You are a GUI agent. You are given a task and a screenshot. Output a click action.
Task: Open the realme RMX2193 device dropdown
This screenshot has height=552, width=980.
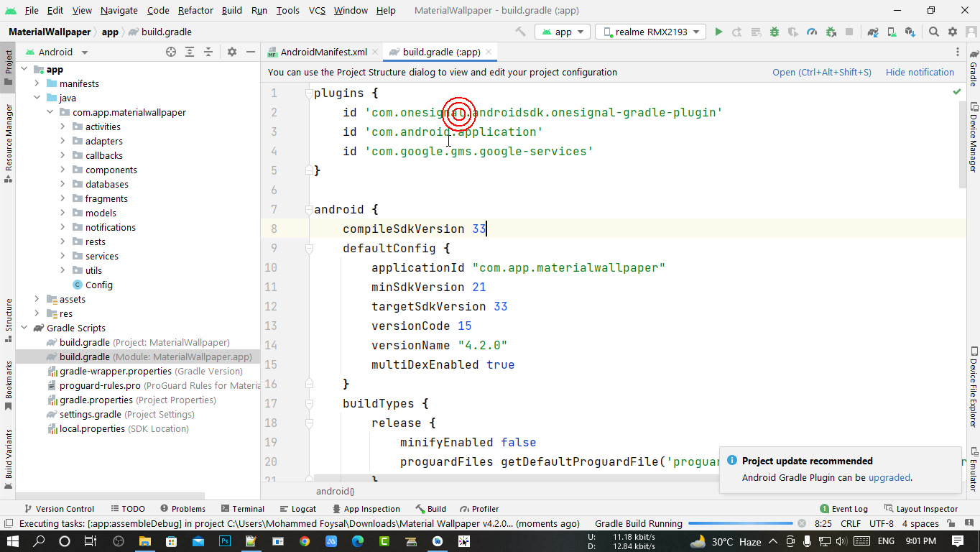[650, 32]
